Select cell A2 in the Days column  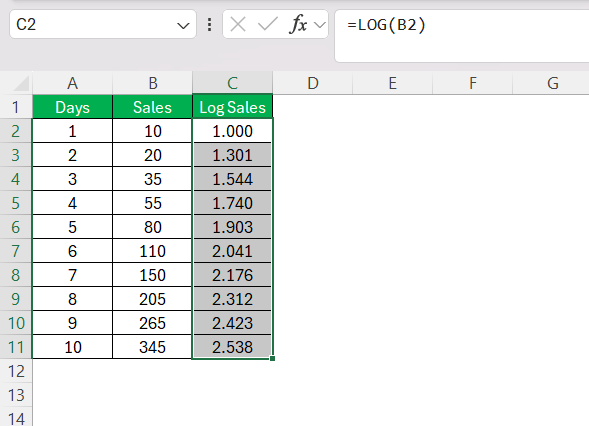click(x=72, y=131)
